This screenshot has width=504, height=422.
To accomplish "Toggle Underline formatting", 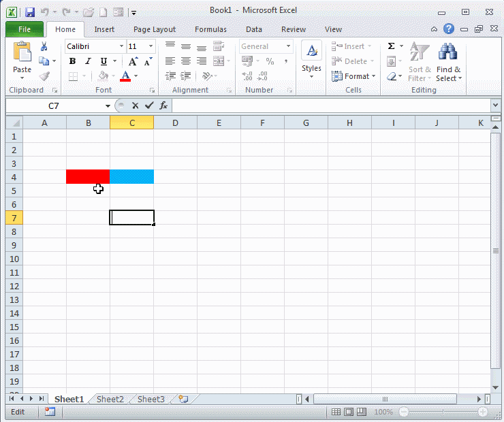I will (x=104, y=61).
